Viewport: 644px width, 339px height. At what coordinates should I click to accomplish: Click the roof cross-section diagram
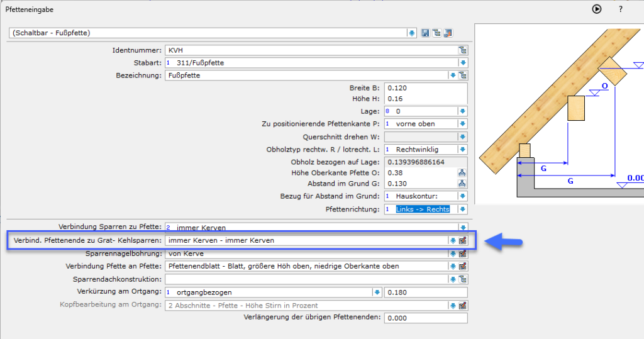pyautogui.click(x=558, y=113)
